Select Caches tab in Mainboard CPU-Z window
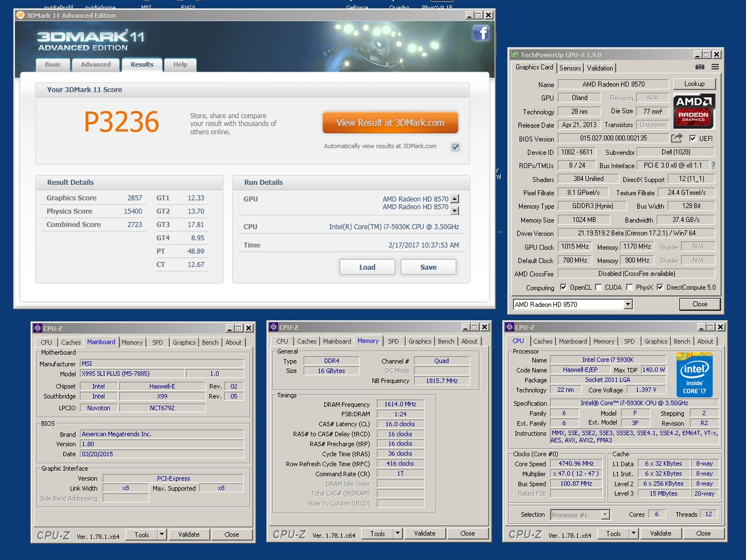Viewport: 746px width, 560px height. 70,342
